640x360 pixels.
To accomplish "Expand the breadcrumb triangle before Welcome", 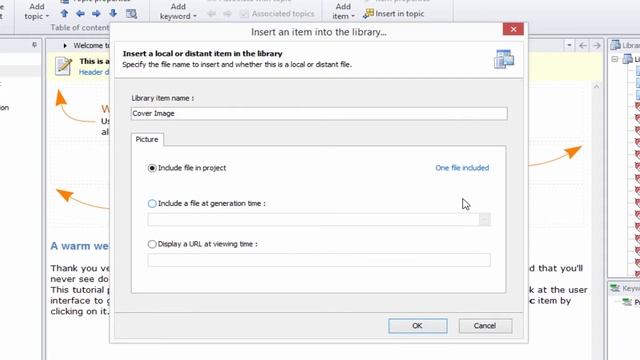I will click(65, 46).
